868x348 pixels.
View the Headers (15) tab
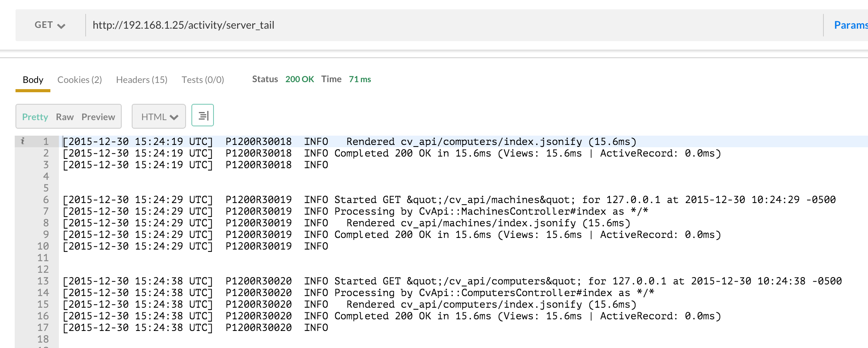(x=142, y=80)
